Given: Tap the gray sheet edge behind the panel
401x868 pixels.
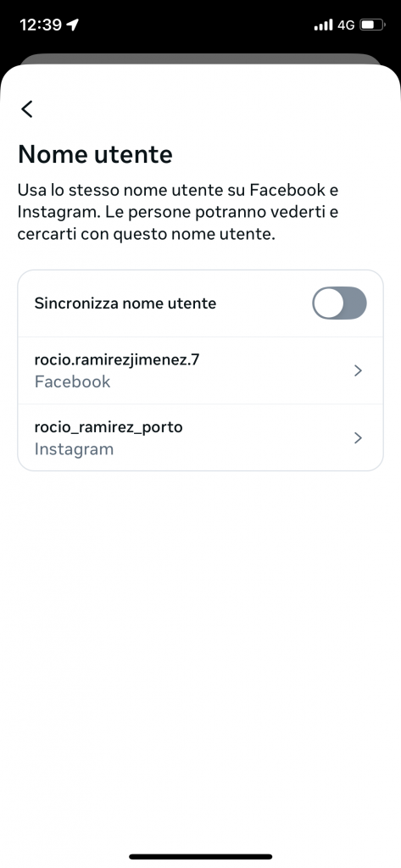Looking at the screenshot, I should pos(200,58).
